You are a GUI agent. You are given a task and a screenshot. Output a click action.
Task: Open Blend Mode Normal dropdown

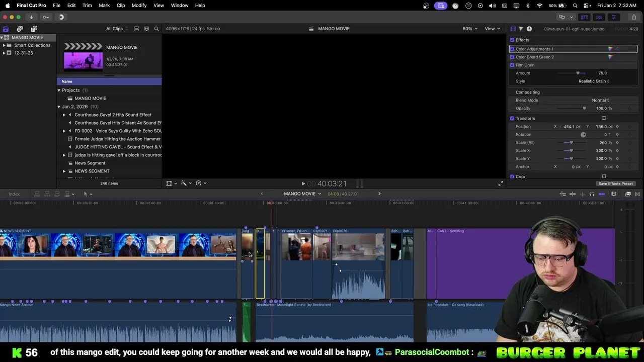(600, 100)
